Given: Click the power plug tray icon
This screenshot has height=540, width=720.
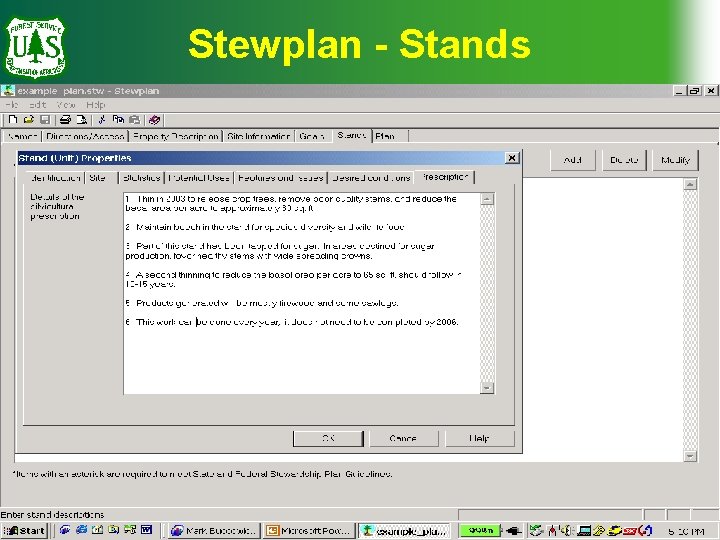Looking at the screenshot, I should (x=513, y=531).
